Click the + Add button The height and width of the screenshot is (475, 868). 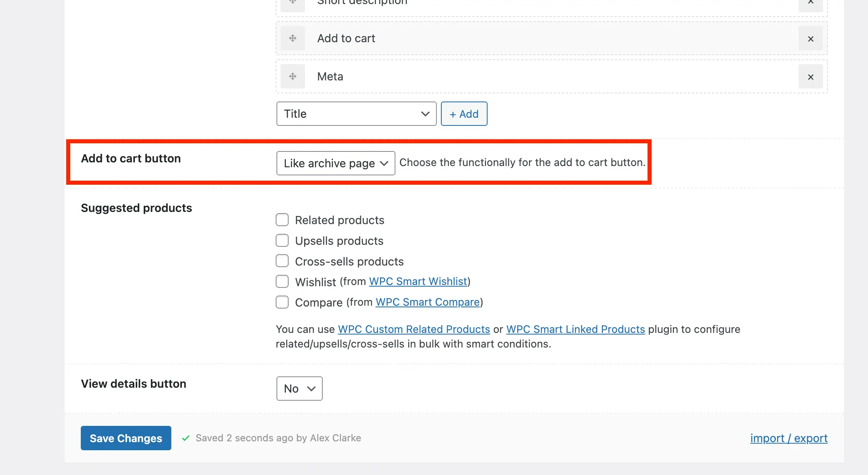[464, 114]
